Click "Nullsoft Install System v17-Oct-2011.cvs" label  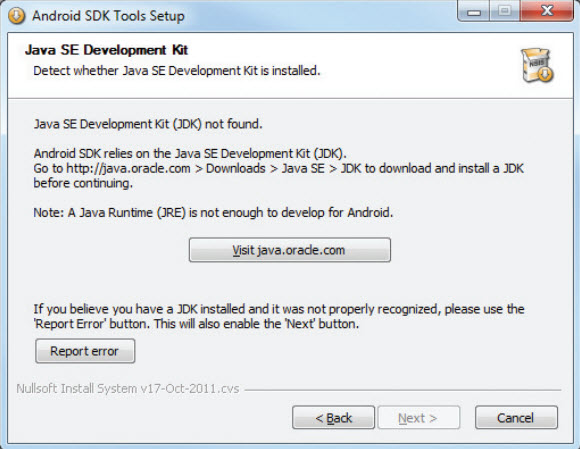pos(128,389)
